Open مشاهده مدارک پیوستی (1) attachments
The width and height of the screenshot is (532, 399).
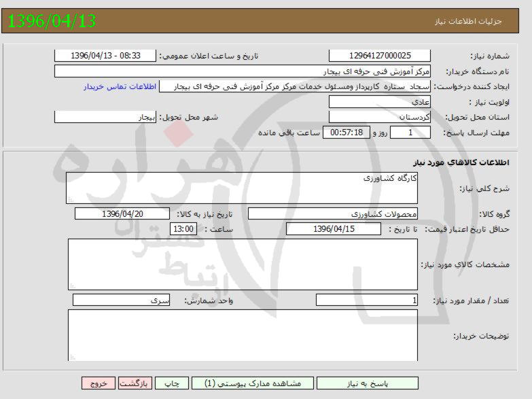pyautogui.click(x=252, y=383)
